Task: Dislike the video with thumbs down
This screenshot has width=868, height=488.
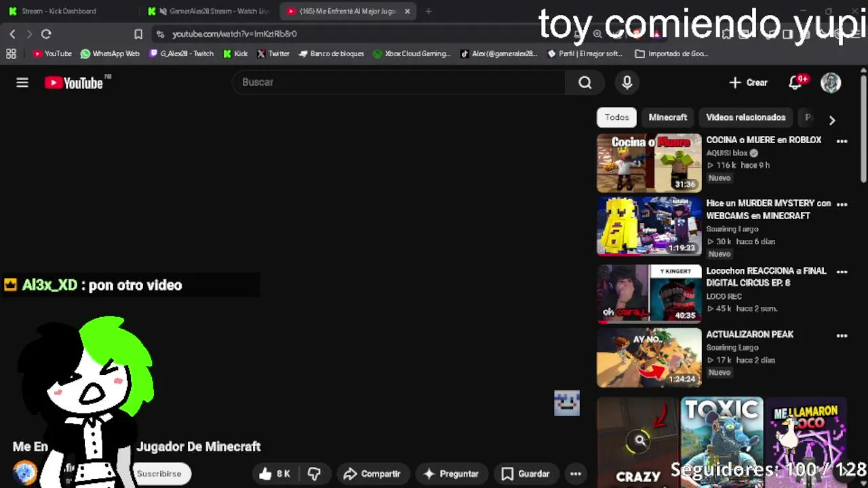Action: tap(314, 474)
